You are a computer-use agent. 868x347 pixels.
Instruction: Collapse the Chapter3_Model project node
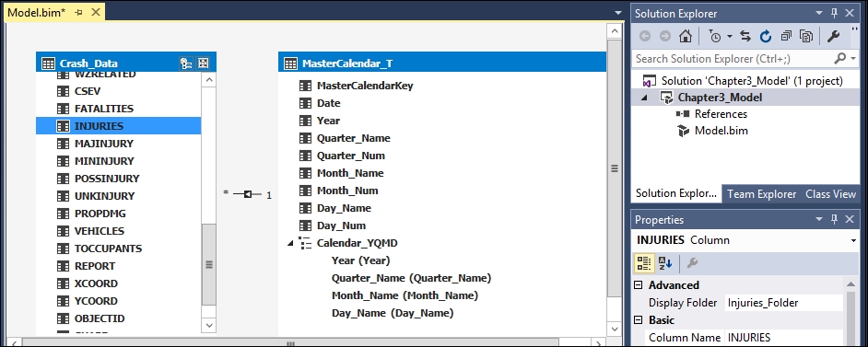(x=644, y=98)
